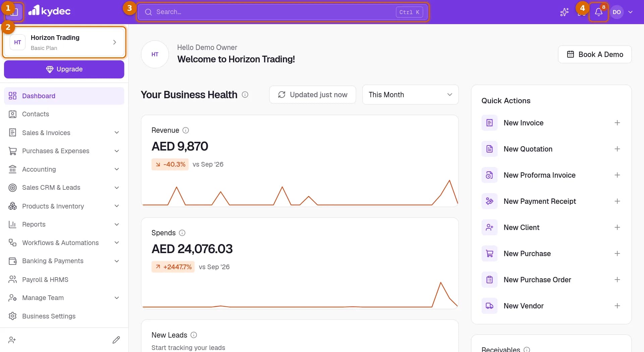Click the plus next to New Proforma Invoice

[x=617, y=175]
